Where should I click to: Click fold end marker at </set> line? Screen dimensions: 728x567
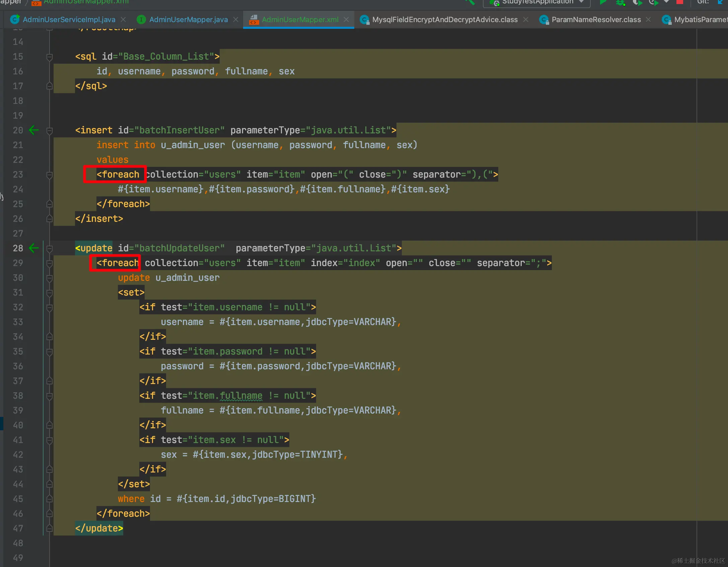click(x=50, y=484)
